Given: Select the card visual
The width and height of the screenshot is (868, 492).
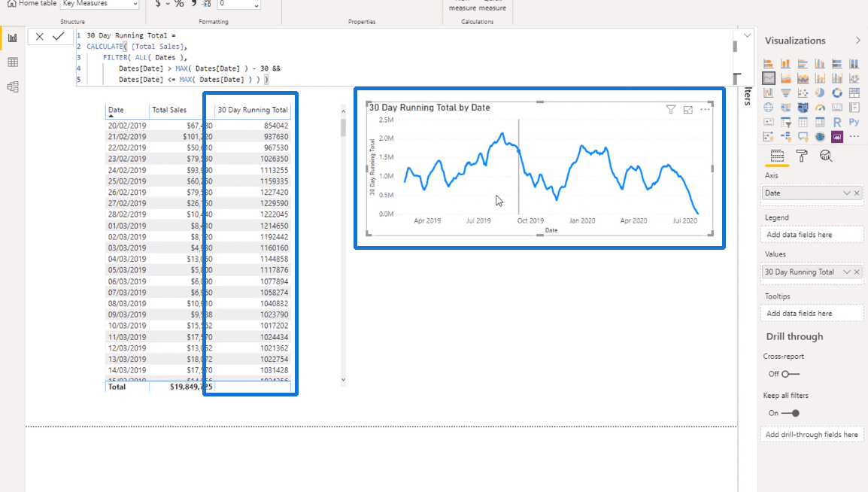Looking at the screenshot, I should (x=837, y=108).
